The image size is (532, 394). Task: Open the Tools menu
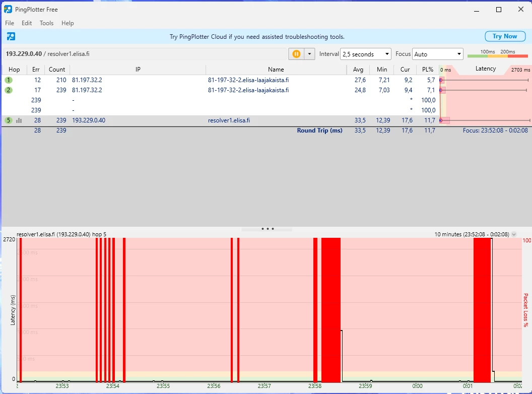(46, 23)
